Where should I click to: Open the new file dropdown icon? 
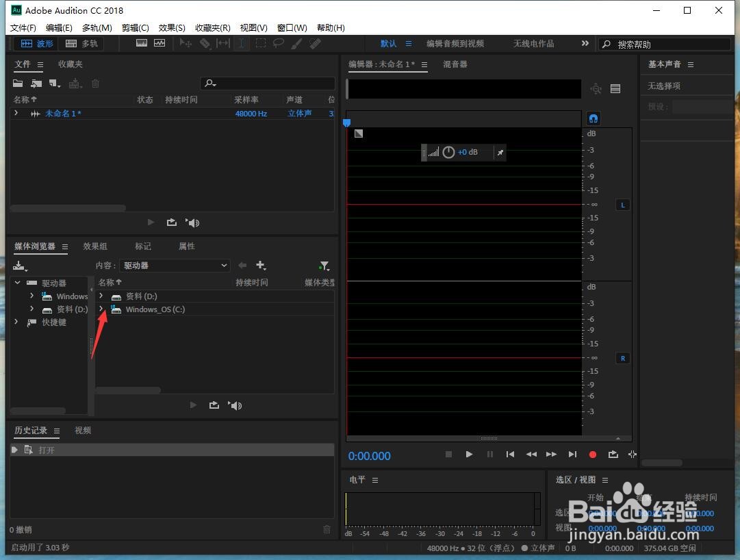pos(55,84)
